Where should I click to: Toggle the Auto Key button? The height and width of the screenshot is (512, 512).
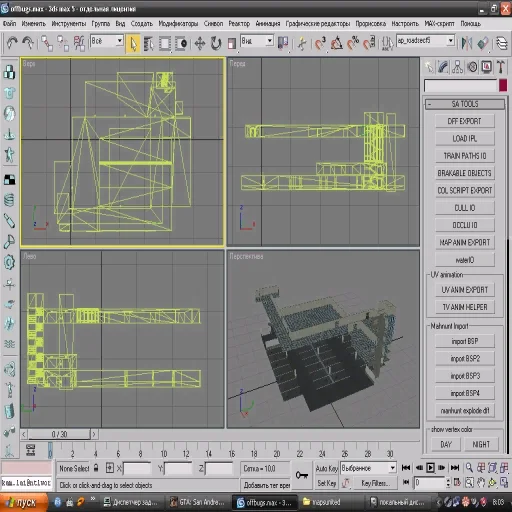(x=327, y=468)
